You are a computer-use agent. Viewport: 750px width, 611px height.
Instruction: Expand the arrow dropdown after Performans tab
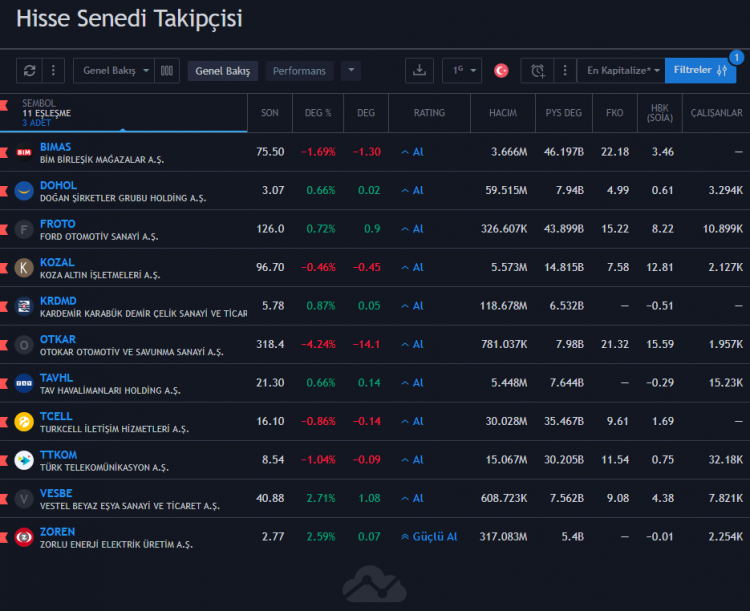(x=351, y=71)
